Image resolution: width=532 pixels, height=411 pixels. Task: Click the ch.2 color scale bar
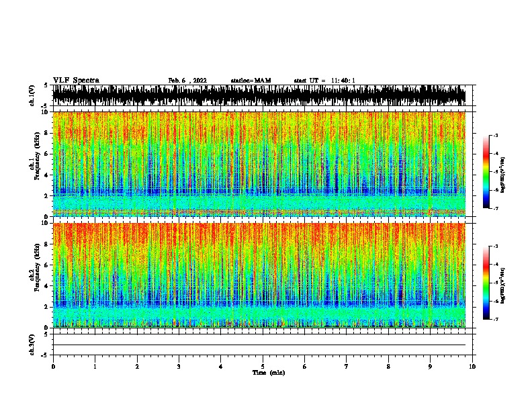(x=486, y=283)
